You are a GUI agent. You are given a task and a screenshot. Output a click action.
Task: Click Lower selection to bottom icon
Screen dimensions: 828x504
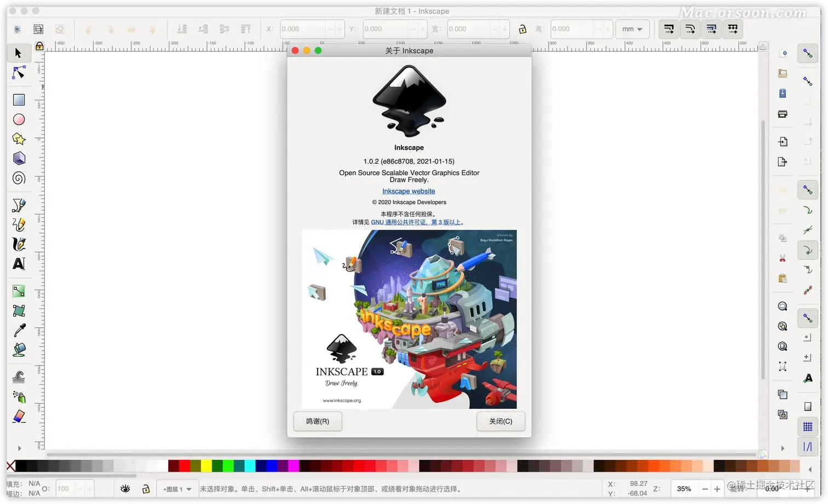[x=182, y=29]
